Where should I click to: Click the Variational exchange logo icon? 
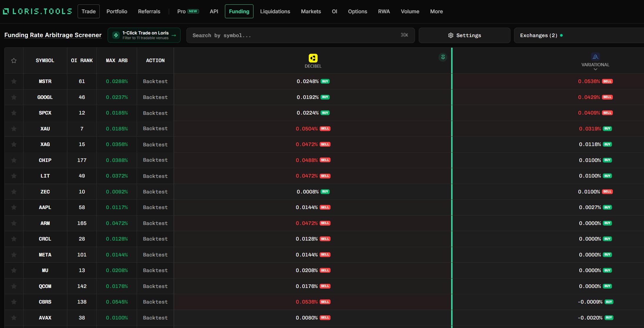[x=595, y=57]
